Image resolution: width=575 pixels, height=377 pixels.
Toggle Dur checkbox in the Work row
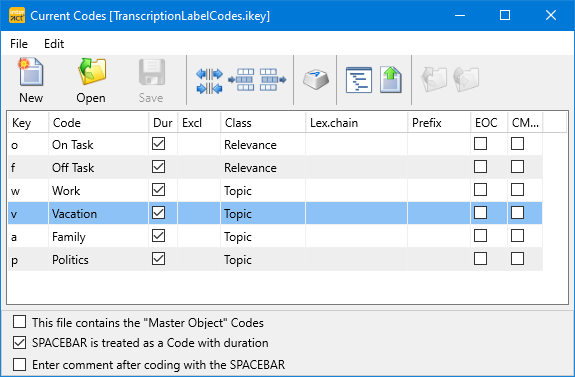tap(158, 190)
